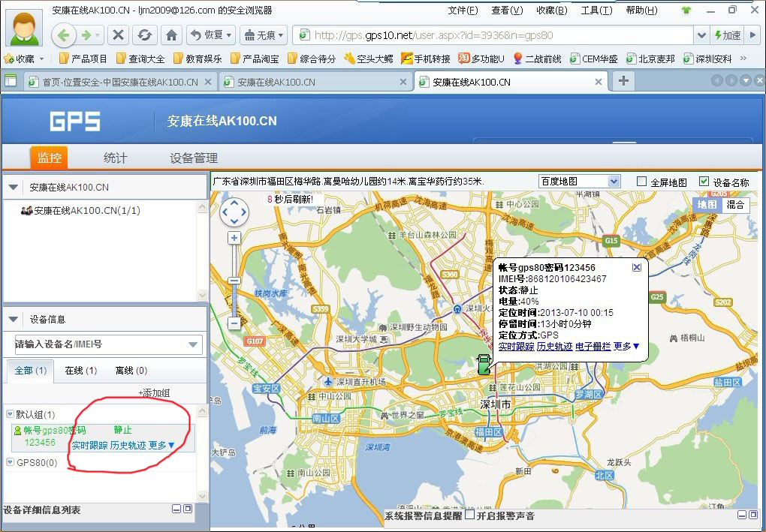
Task: Switch to 首页-位置安全 browser tab
Action: [119, 82]
